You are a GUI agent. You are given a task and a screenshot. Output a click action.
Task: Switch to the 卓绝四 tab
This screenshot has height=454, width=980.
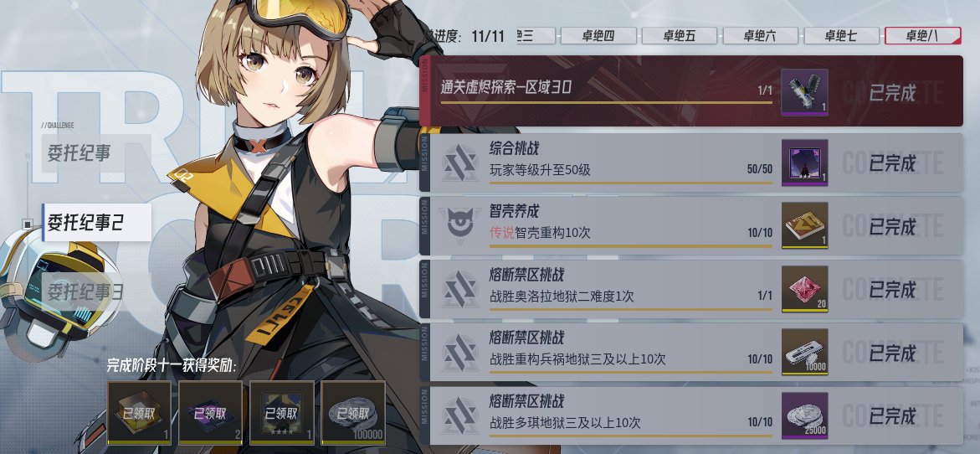click(598, 36)
